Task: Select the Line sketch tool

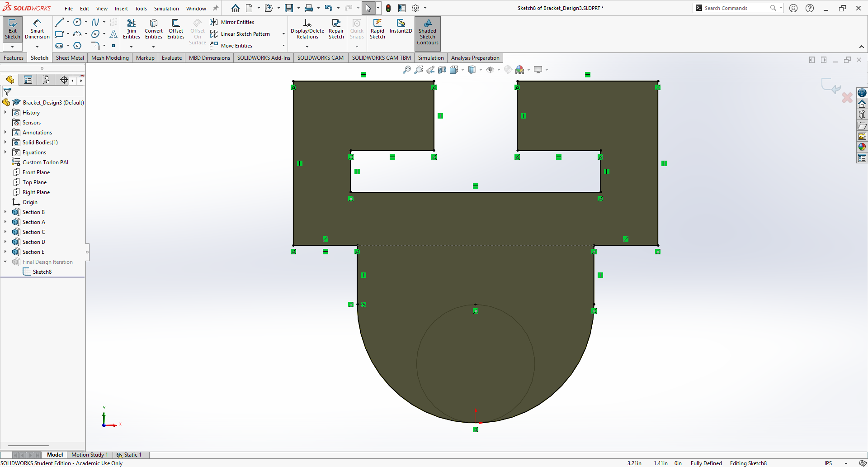Action: 59,22
